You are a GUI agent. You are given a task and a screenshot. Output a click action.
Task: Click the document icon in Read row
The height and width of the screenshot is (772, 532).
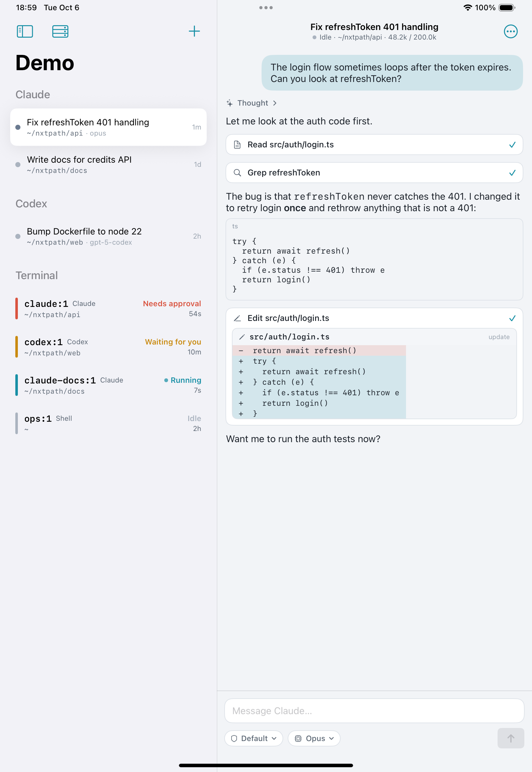[237, 145]
